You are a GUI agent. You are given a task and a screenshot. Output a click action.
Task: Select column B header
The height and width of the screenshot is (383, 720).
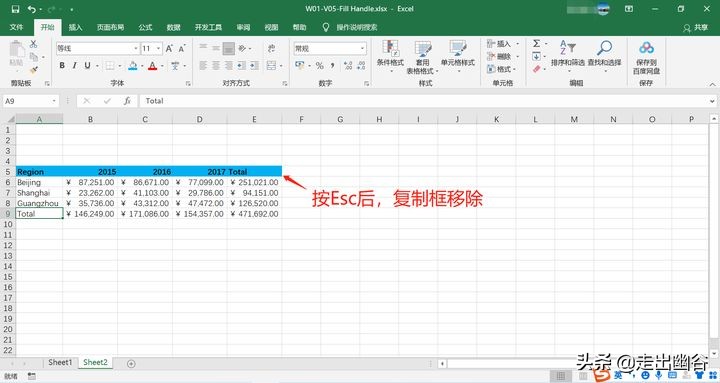pos(90,119)
